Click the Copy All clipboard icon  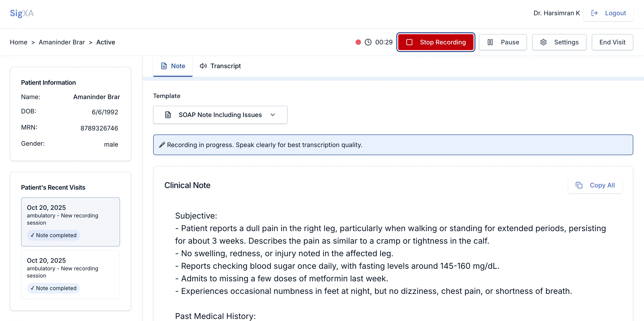pos(579,185)
